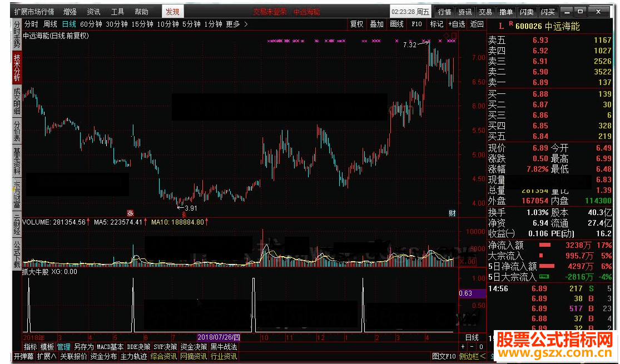
Task: Open the 增强 menu
Action: [70, 12]
